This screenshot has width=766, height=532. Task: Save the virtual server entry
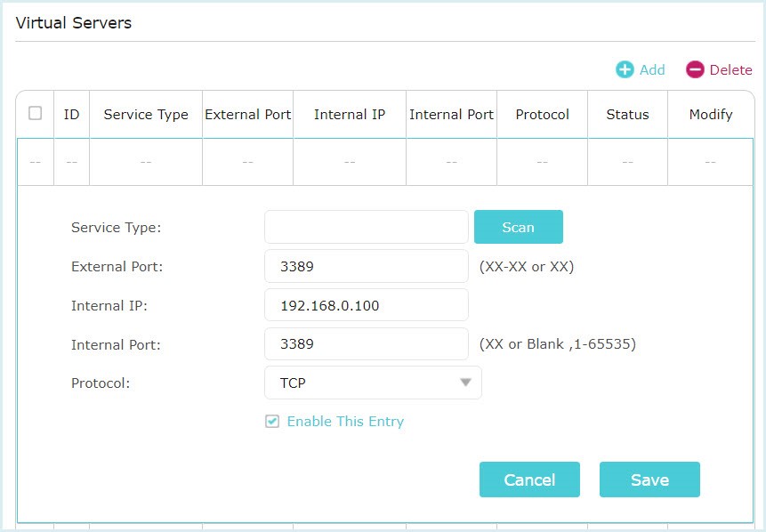point(649,480)
